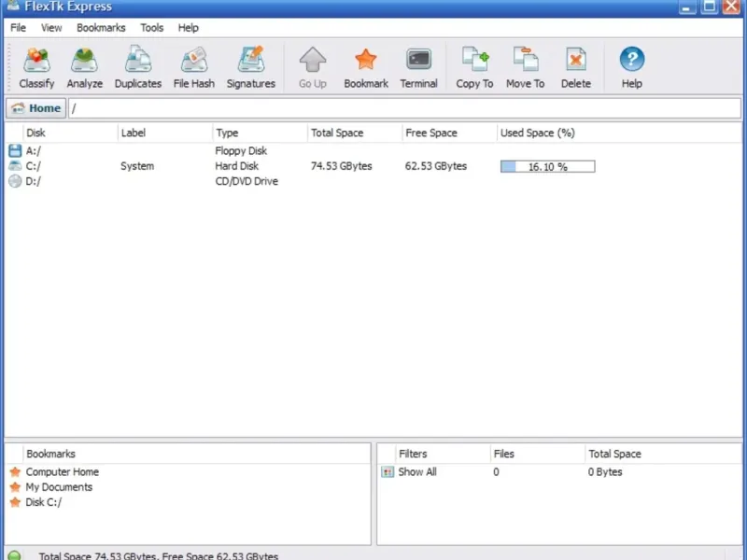Open the Help menu

[189, 28]
